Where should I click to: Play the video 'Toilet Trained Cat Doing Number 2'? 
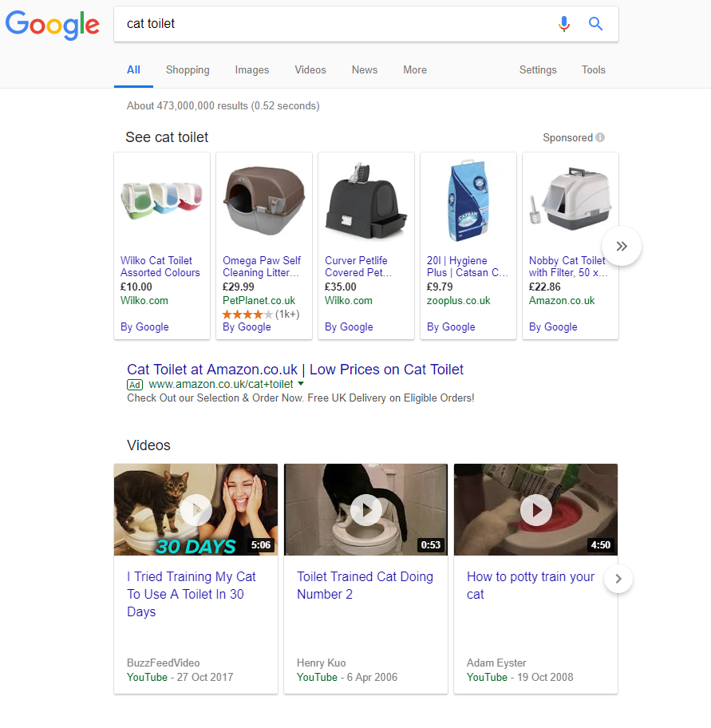click(365, 510)
